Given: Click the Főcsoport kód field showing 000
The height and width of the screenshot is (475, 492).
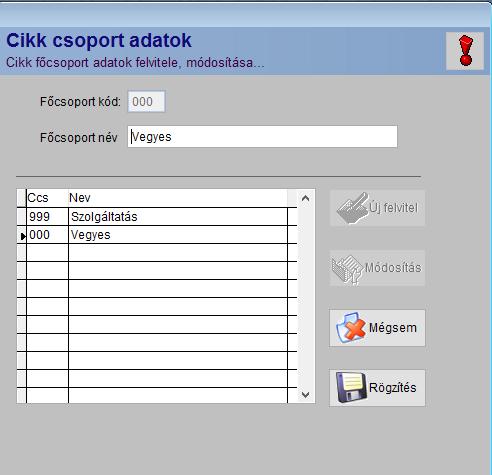Looking at the screenshot, I should 146,102.
